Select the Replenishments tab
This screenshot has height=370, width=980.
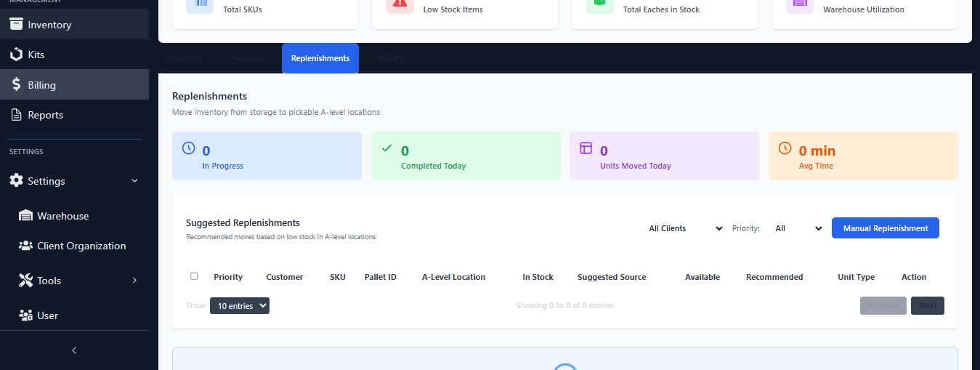tap(320, 58)
